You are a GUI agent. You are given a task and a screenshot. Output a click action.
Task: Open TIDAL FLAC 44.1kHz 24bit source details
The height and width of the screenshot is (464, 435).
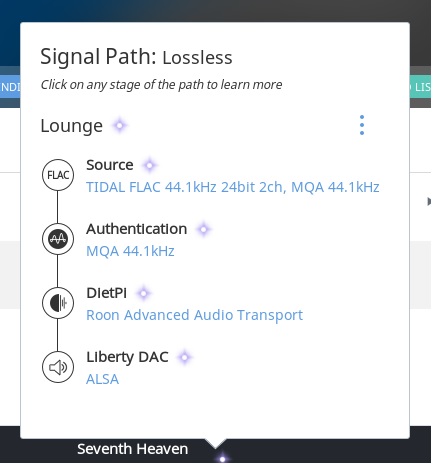point(233,187)
